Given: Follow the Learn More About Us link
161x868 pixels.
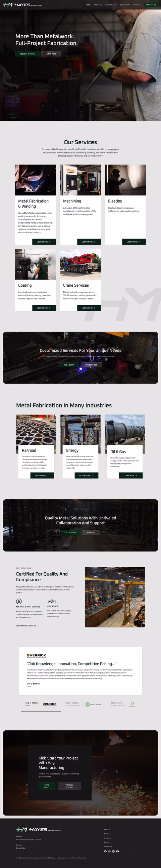Looking at the screenshot, I should coord(27,626).
